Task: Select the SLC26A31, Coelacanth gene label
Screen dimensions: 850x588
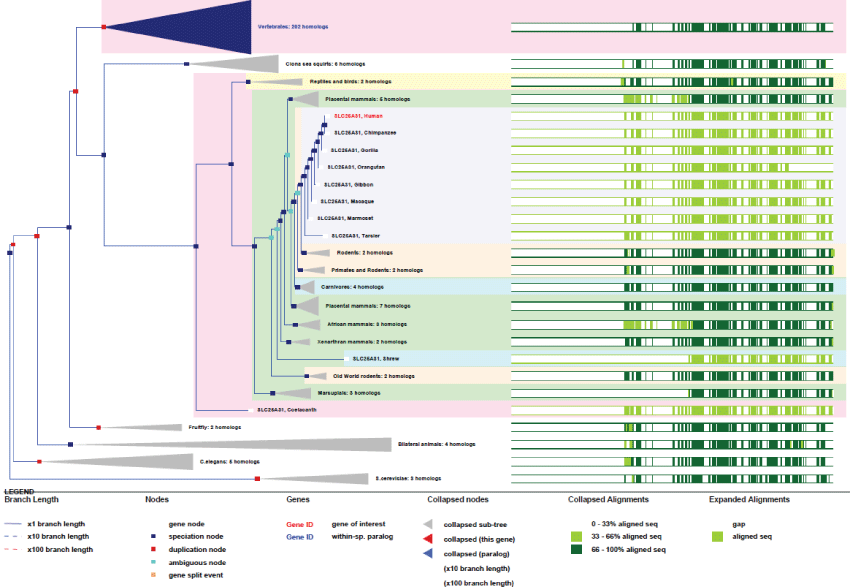Action: click(x=287, y=409)
